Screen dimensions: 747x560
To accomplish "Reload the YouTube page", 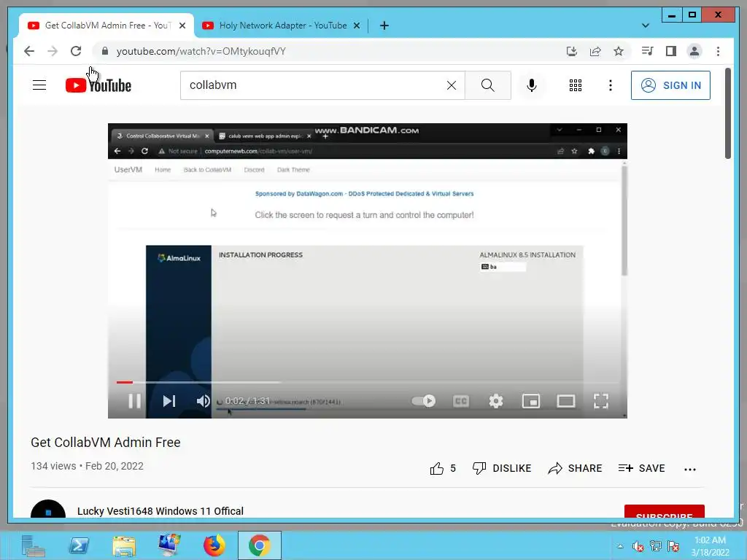I will click(76, 51).
